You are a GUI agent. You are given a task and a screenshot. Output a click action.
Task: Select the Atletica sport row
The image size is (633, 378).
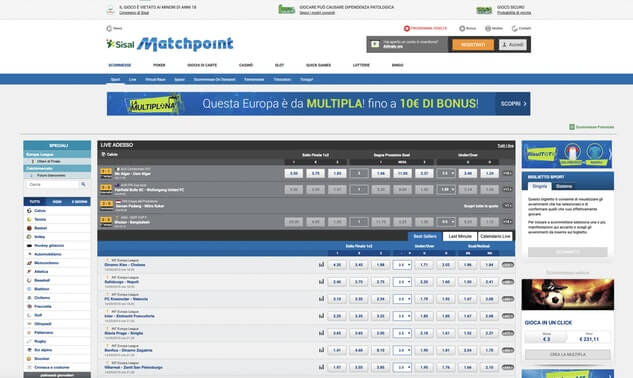(57, 271)
